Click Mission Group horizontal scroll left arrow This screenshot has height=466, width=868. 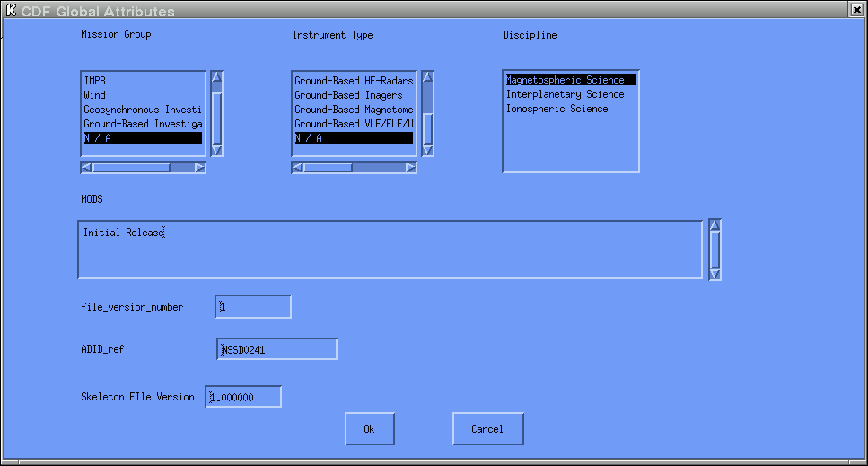86,167
